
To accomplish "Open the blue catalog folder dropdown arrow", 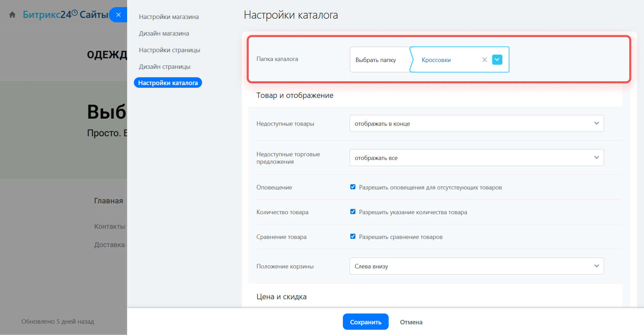I will click(497, 60).
